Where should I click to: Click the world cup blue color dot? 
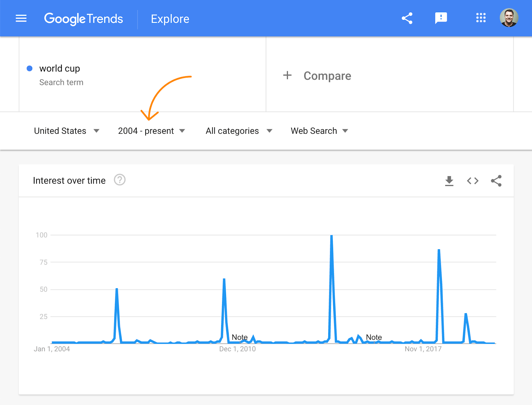[30, 68]
